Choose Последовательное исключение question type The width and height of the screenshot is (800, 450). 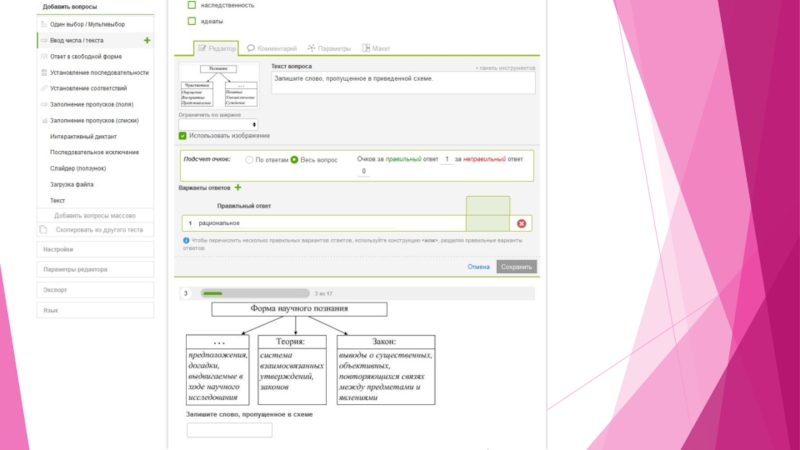(94, 152)
